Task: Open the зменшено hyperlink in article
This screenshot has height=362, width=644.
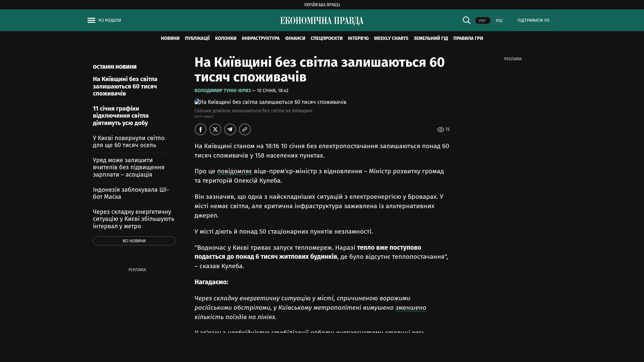Action: [411, 308]
